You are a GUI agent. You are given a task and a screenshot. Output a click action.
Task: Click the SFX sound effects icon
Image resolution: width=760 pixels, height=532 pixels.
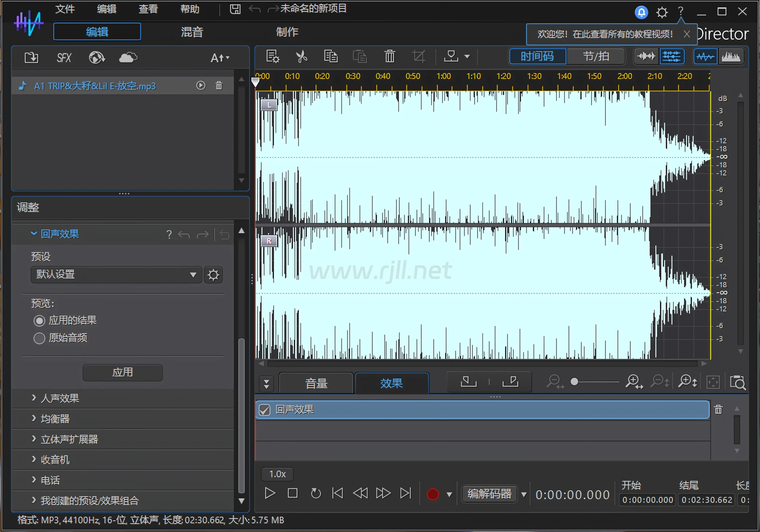pos(64,58)
